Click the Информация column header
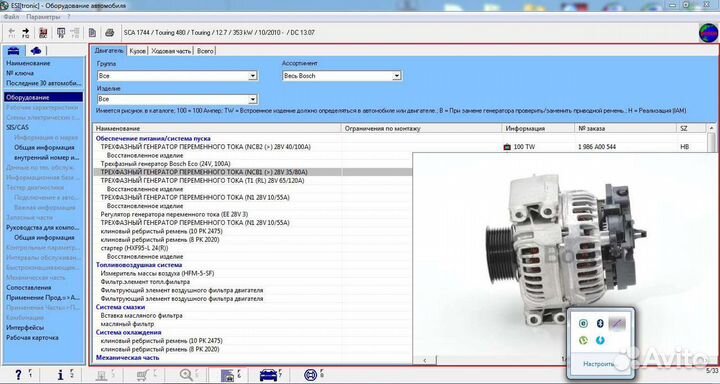Image resolution: width=720 pixels, height=384 pixels. click(x=538, y=129)
